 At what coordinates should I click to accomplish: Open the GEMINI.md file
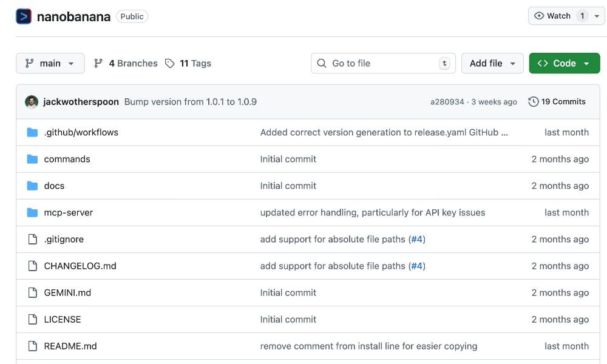67,292
